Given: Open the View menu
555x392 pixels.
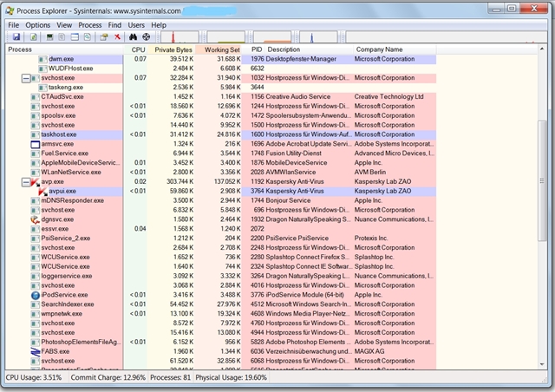Looking at the screenshot, I should click(64, 25).
